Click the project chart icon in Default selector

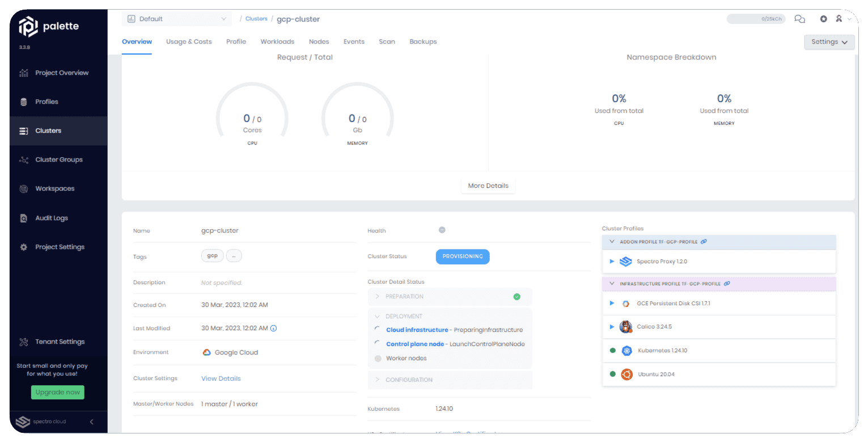[131, 19]
